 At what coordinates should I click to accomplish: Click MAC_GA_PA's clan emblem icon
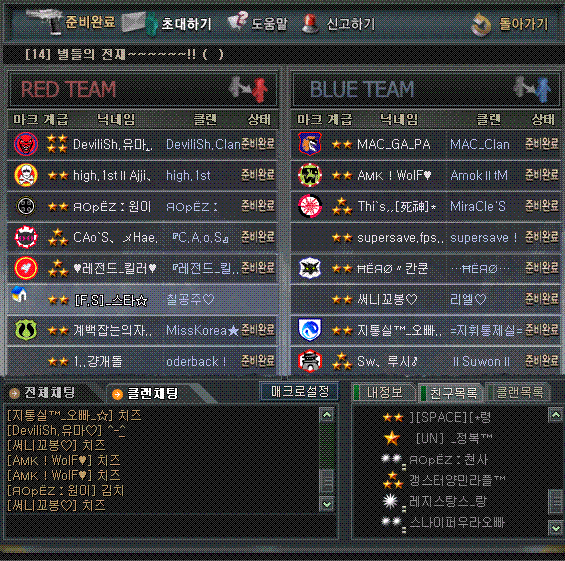(310, 143)
